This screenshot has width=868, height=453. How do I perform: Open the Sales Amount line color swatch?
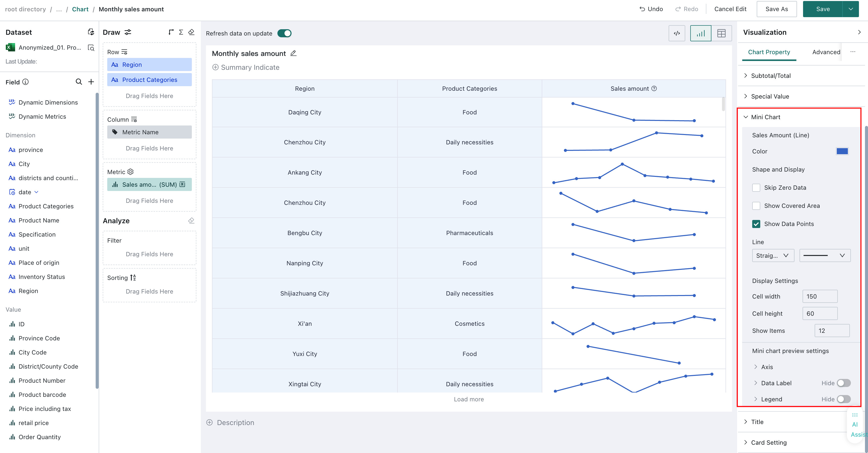[842, 151]
